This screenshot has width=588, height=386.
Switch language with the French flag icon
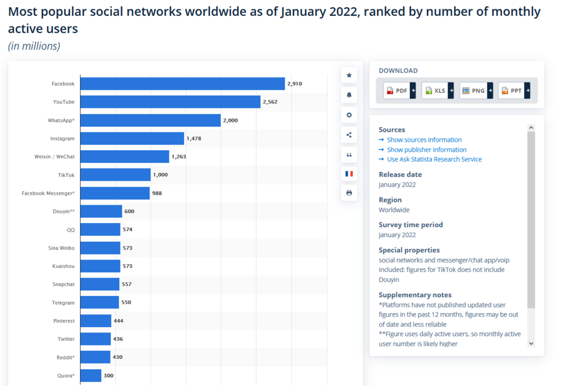(x=349, y=174)
